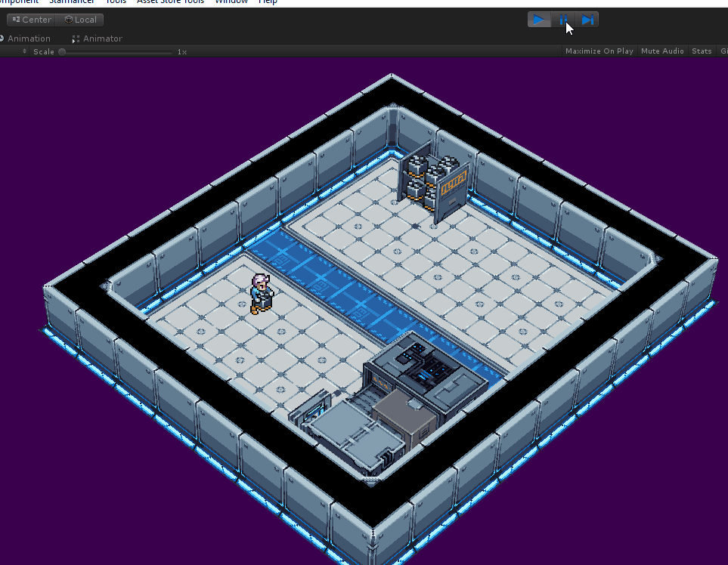Switch to the Animator tab

98,39
